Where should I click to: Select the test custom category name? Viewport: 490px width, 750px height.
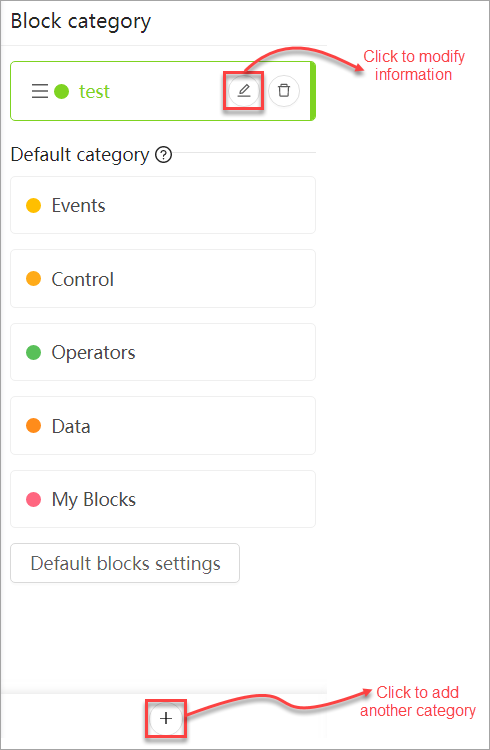point(94,91)
